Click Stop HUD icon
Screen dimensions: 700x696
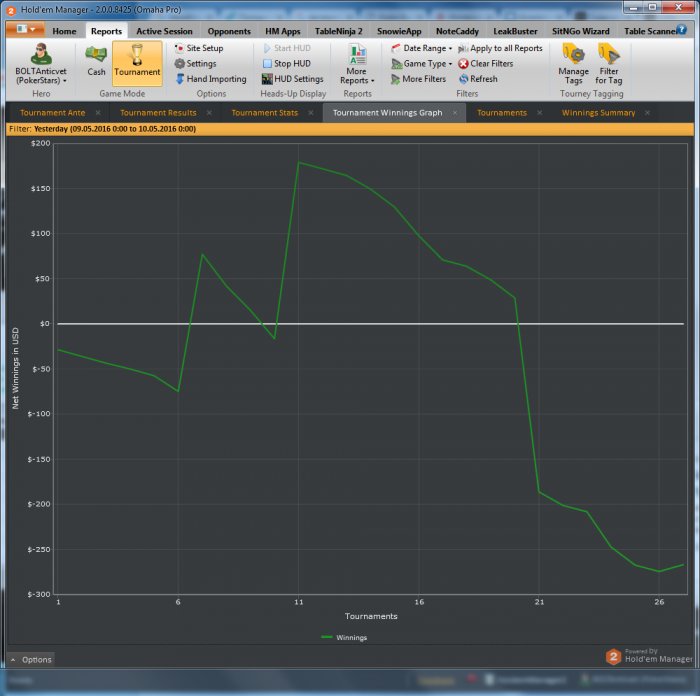pyautogui.click(x=292, y=63)
